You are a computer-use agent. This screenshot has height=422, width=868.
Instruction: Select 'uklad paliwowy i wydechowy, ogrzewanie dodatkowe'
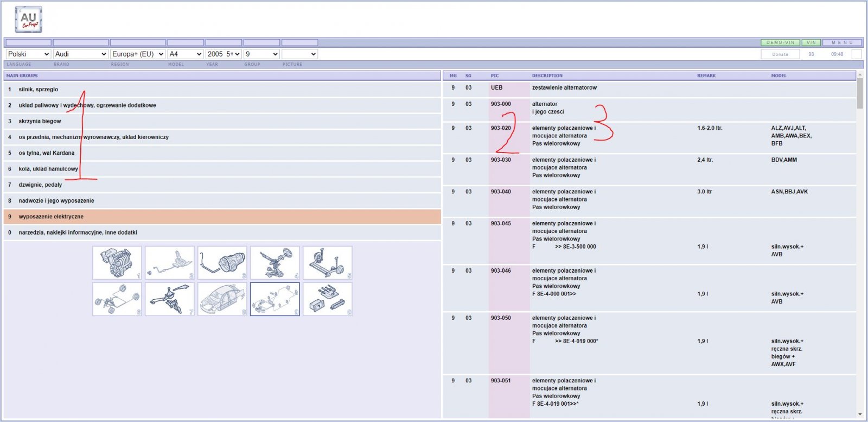pos(222,105)
